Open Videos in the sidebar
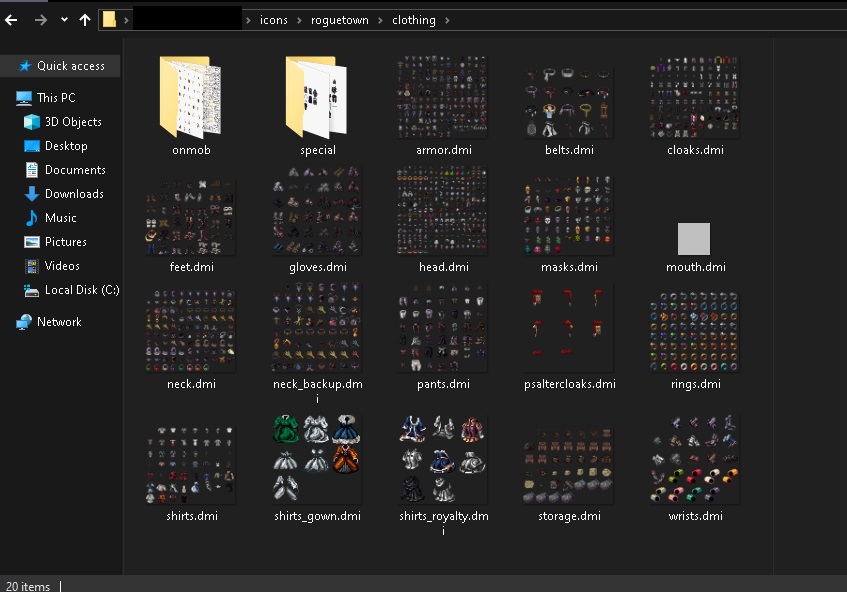The width and height of the screenshot is (847, 592). tap(52, 266)
